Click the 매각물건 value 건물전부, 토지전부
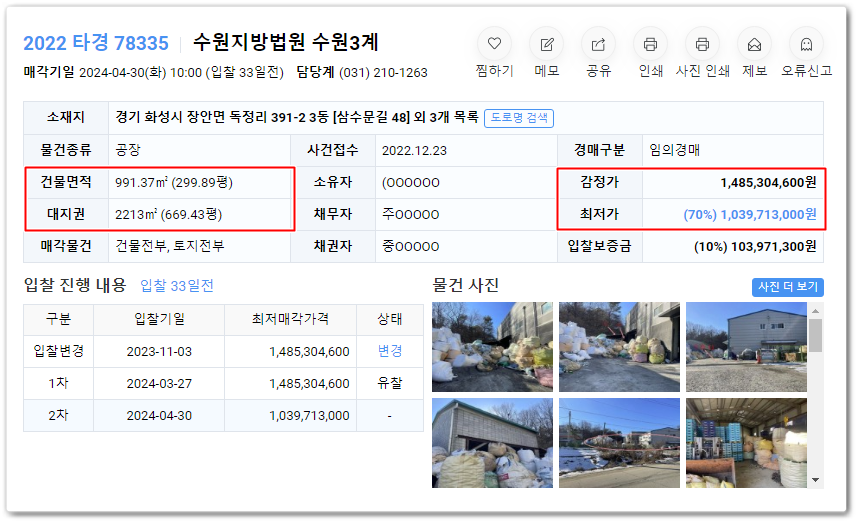The height and width of the screenshot is (524, 859). click(x=169, y=246)
